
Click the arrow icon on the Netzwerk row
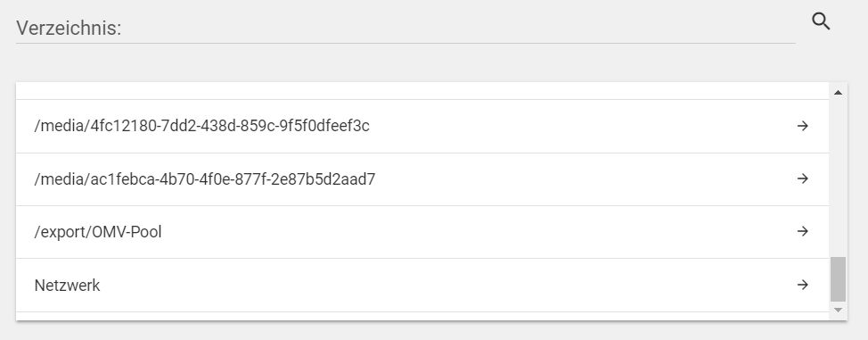coord(803,285)
